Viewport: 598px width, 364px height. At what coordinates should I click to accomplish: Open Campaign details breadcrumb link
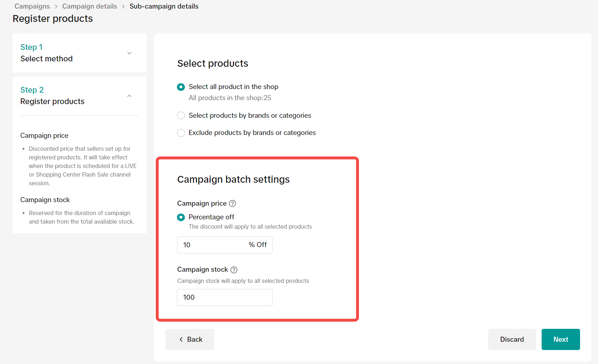(89, 6)
